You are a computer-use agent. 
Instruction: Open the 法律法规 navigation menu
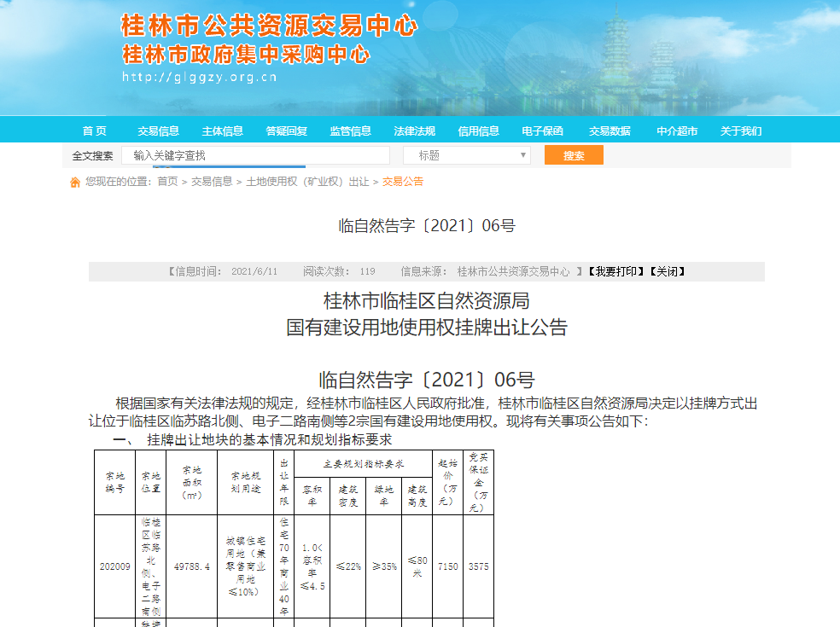414,130
